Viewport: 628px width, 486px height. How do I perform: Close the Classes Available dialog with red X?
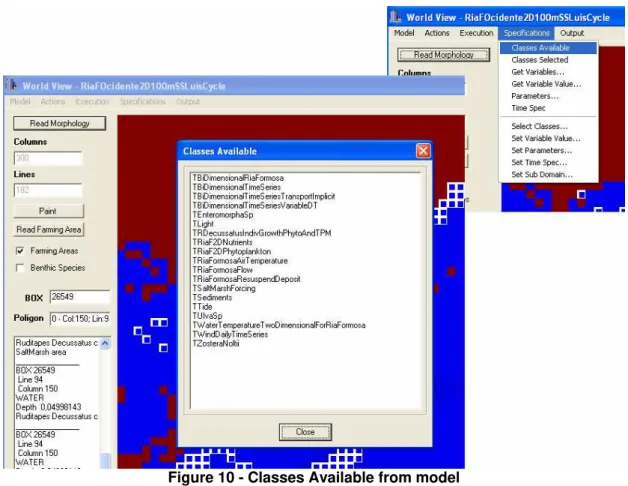[x=423, y=151]
